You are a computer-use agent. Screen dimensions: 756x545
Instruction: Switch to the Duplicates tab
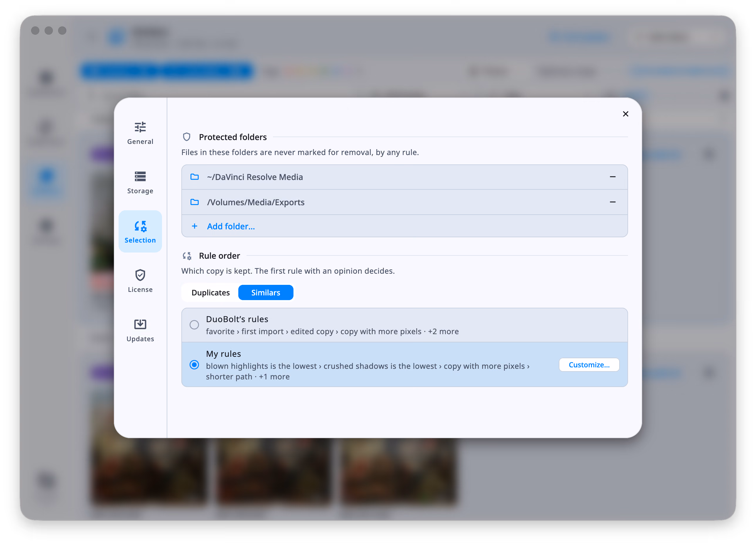[x=210, y=292]
